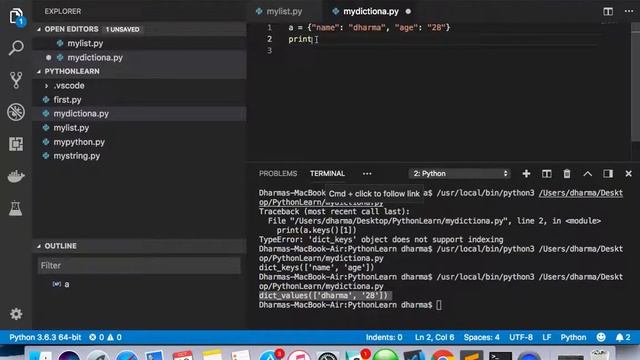Open the Debug view in activity bar
The width and height of the screenshot is (640, 360).
16,112
